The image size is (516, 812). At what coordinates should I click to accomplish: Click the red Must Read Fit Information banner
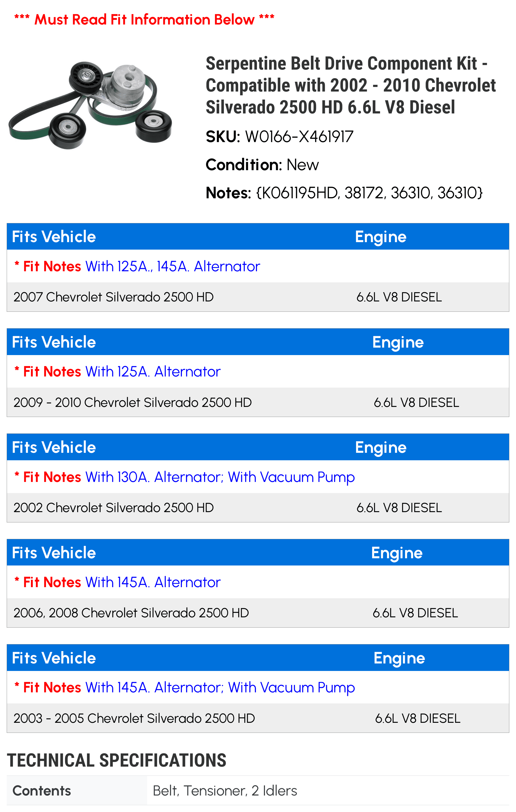144,20
